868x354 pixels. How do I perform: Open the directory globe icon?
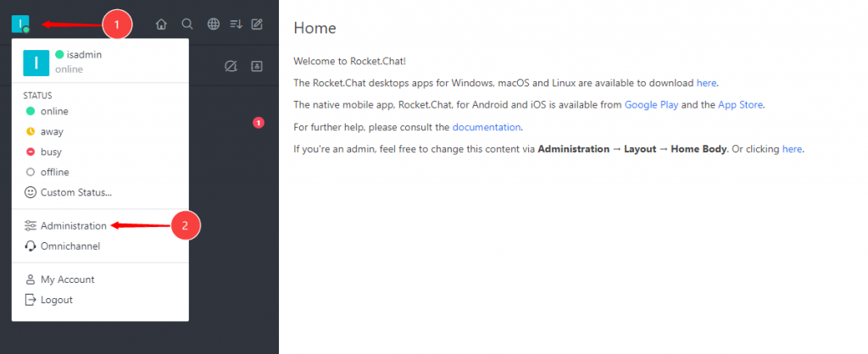pyautogui.click(x=213, y=25)
